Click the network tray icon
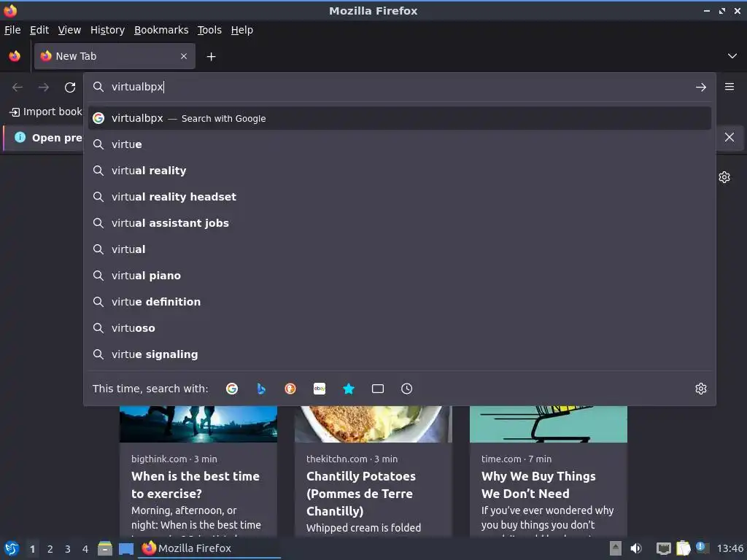 [663, 548]
